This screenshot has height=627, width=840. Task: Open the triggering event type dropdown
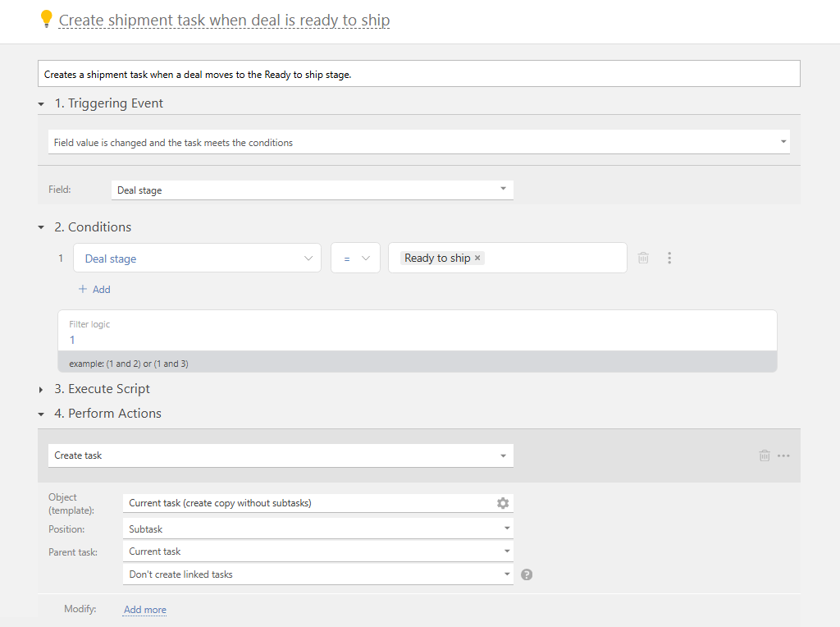[418, 142]
